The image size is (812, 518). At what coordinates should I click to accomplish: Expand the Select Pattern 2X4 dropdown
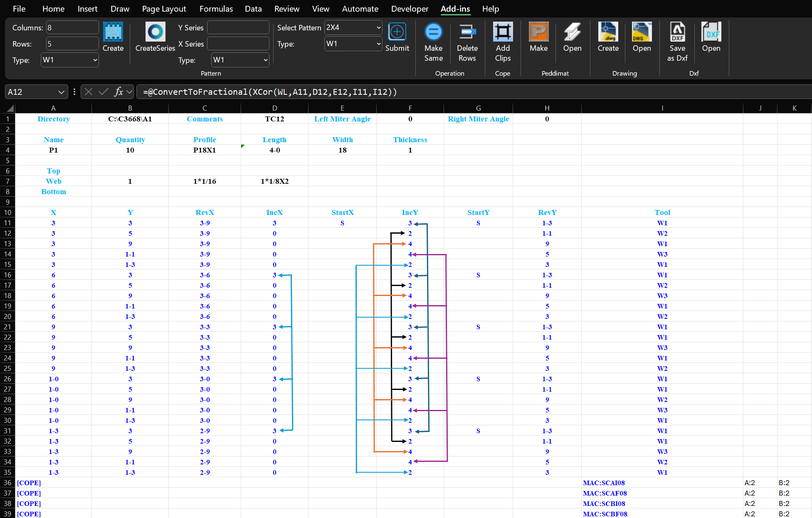coord(378,27)
